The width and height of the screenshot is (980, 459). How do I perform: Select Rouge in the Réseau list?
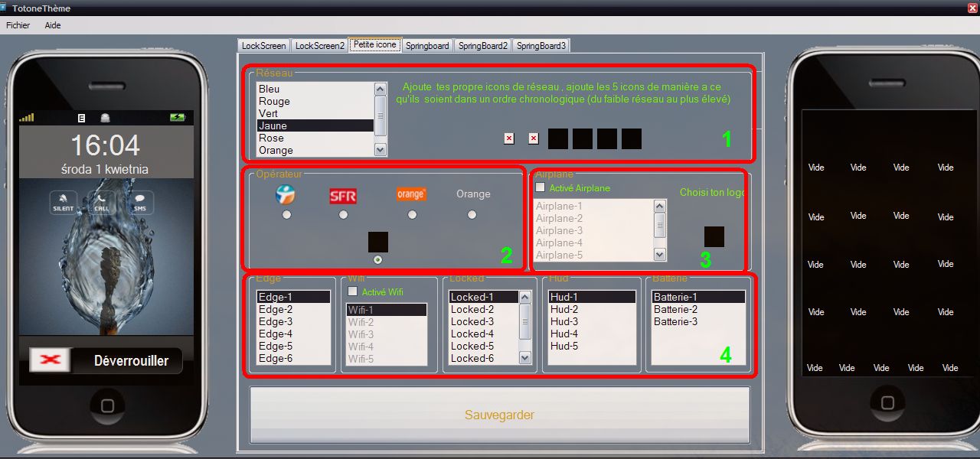[315, 101]
